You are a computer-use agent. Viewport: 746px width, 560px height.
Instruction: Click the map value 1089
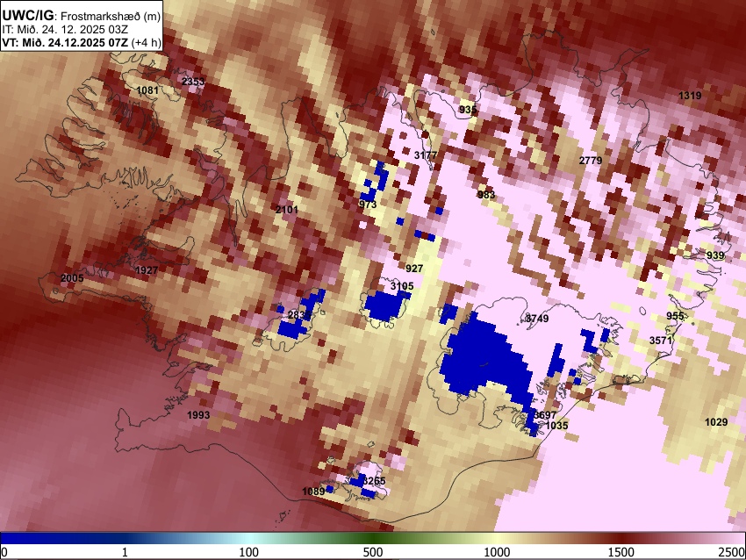(313, 492)
